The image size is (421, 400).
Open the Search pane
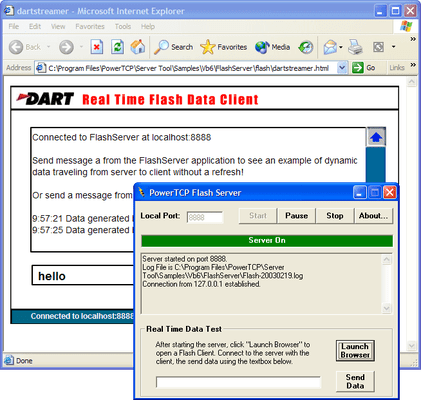point(174,47)
